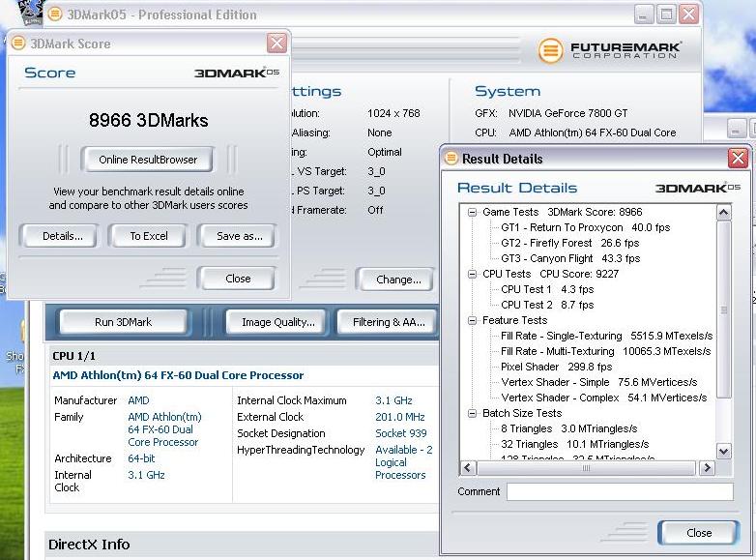Click the Result Details window title icon
Image resolution: width=756 pixels, height=560 pixels.
451,158
